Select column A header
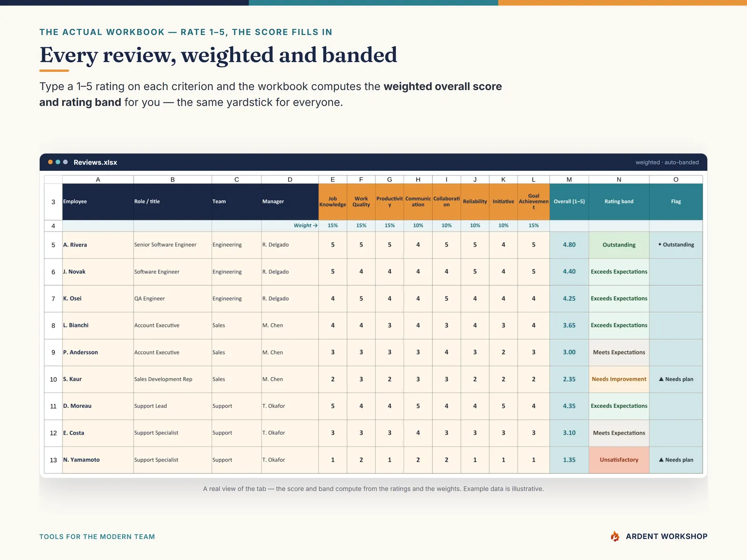Screen dimensions: 747x560 pyautogui.click(x=98, y=180)
